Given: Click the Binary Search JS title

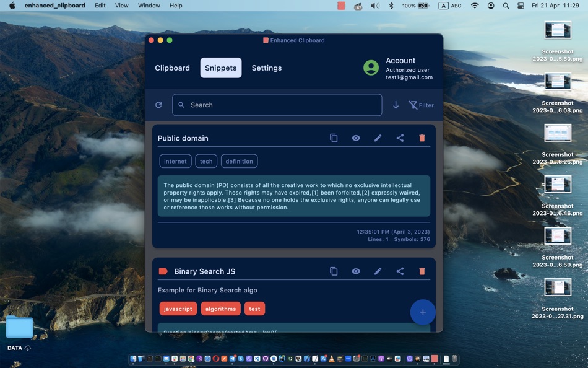Looking at the screenshot, I should [205, 271].
